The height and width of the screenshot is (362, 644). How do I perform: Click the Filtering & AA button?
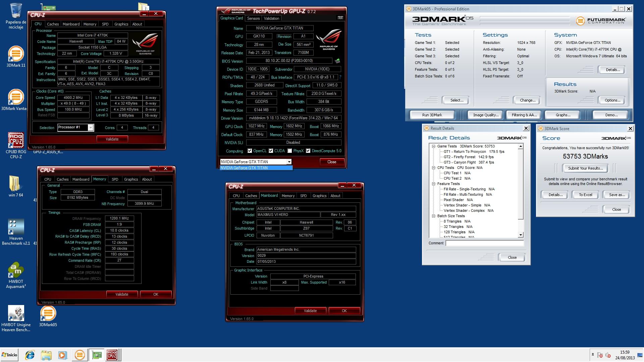pyautogui.click(x=524, y=115)
